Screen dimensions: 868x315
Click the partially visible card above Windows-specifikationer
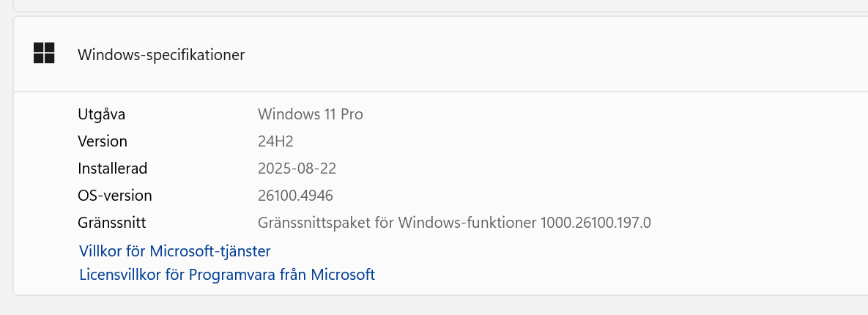441,5
